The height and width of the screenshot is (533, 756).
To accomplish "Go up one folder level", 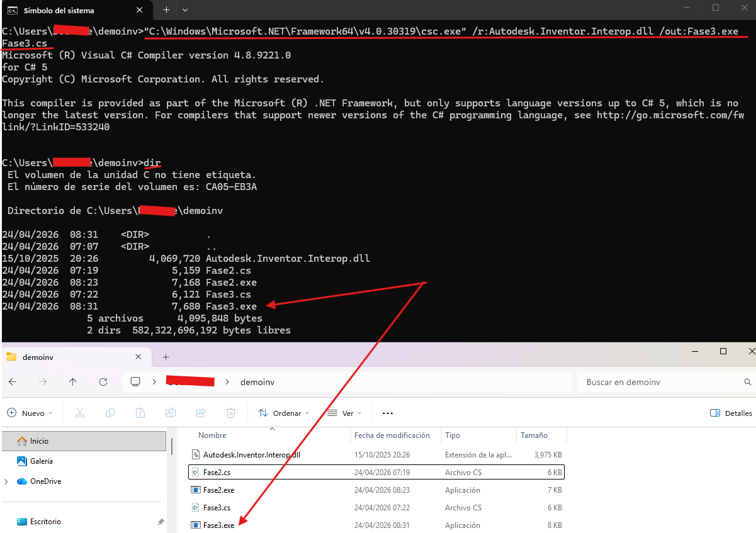I will click(73, 382).
